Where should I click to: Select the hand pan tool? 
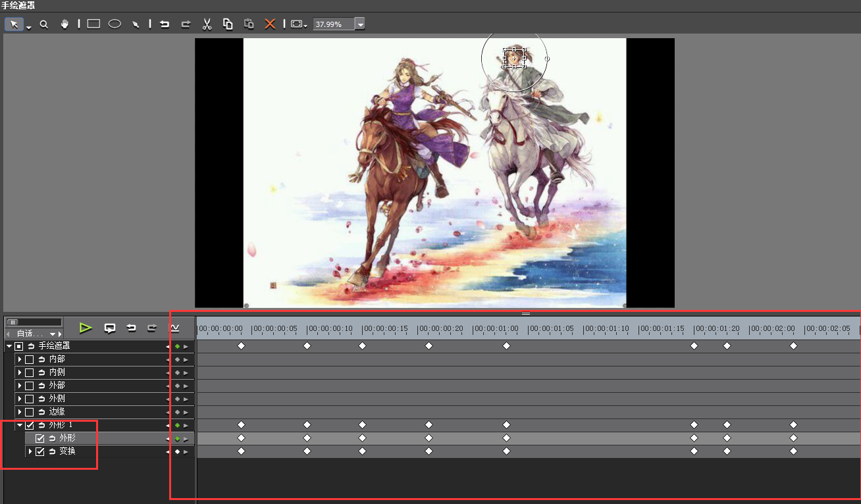(x=65, y=24)
